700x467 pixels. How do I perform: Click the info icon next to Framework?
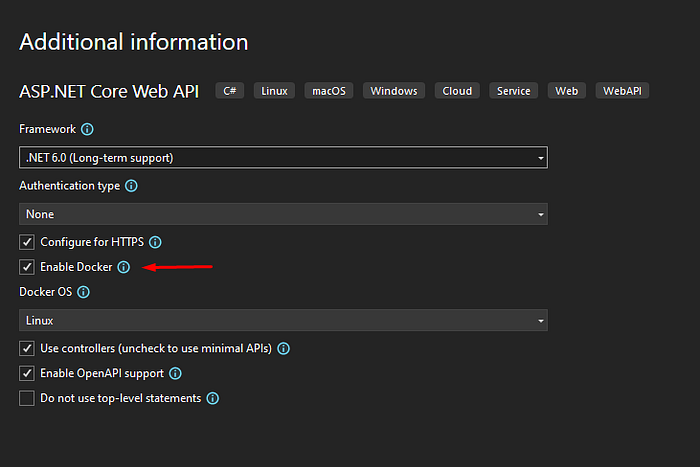click(87, 129)
